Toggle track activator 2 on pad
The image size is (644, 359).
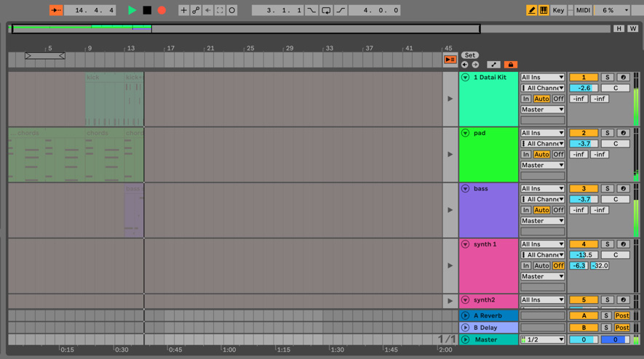(x=584, y=133)
